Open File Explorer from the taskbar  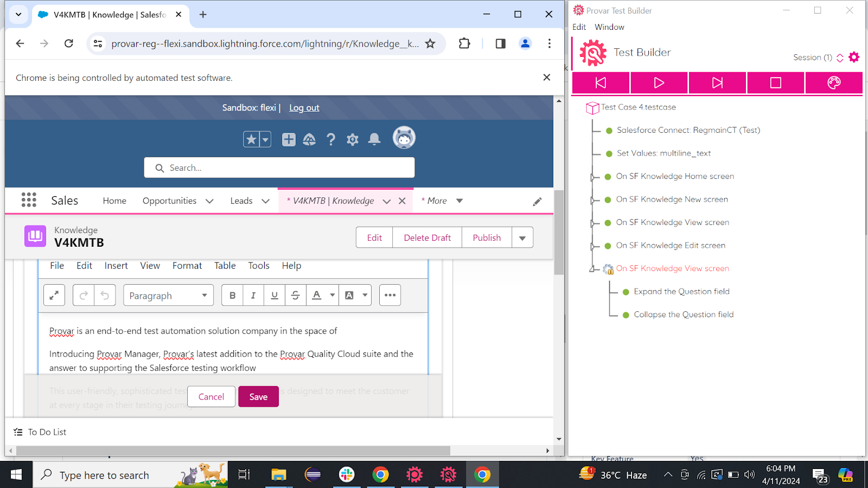tap(278, 475)
